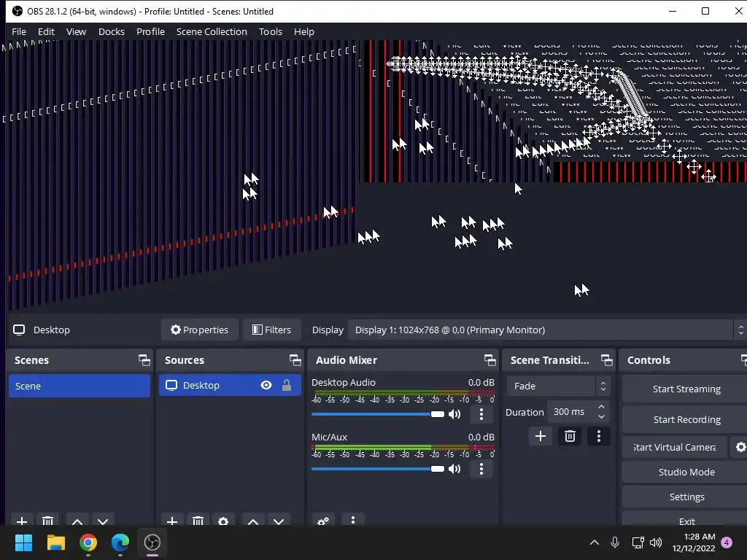Open transition properties three-dot menu
This screenshot has height=560, width=747.
[599, 436]
